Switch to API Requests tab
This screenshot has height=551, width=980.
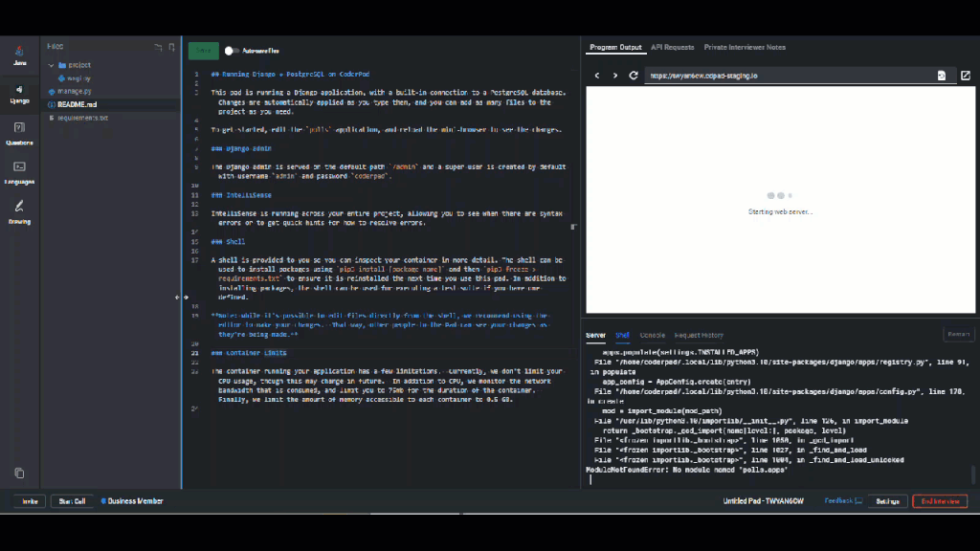[672, 47]
